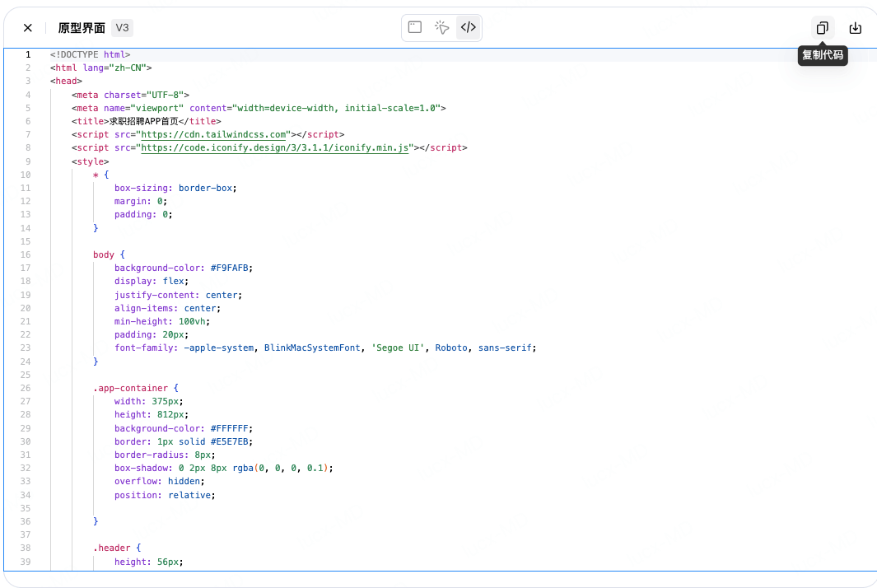Click the 原型界面 title text
This screenshot has height=588, width=877.
tap(82, 28)
